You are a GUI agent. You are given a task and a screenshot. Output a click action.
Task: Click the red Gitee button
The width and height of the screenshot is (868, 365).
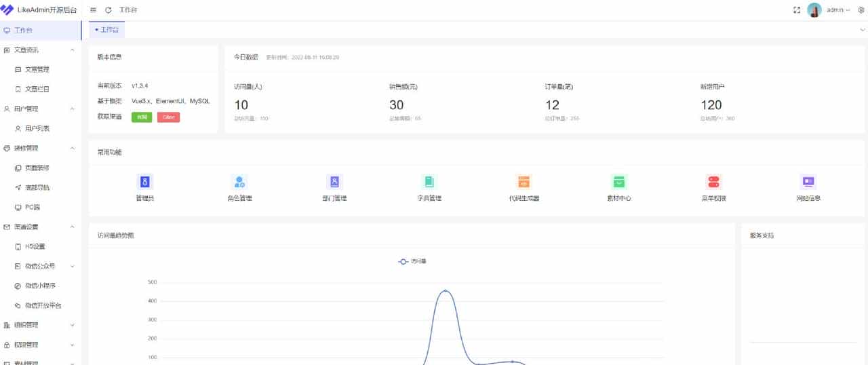point(168,117)
